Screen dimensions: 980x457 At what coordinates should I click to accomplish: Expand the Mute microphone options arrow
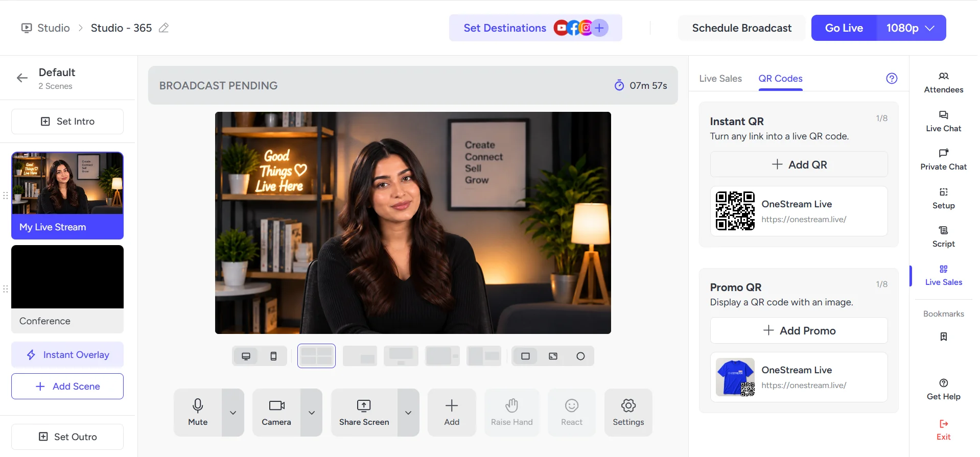pos(233,413)
